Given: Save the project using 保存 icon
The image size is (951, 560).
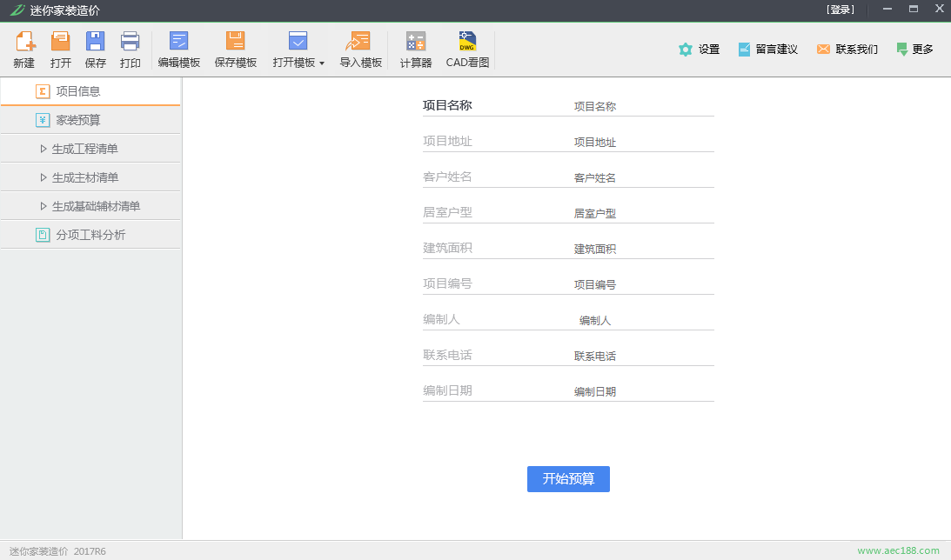Looking at the screenshot, I should [x=95, y=42].
